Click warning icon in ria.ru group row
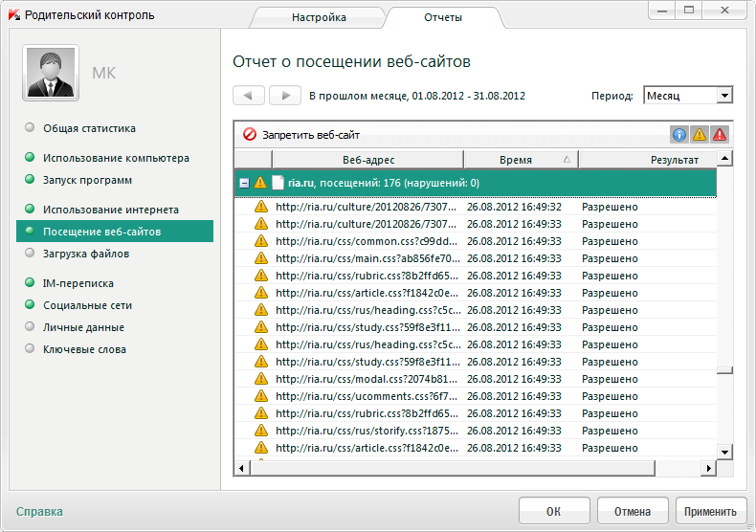 pyautogui.click(x=260, y=183)
